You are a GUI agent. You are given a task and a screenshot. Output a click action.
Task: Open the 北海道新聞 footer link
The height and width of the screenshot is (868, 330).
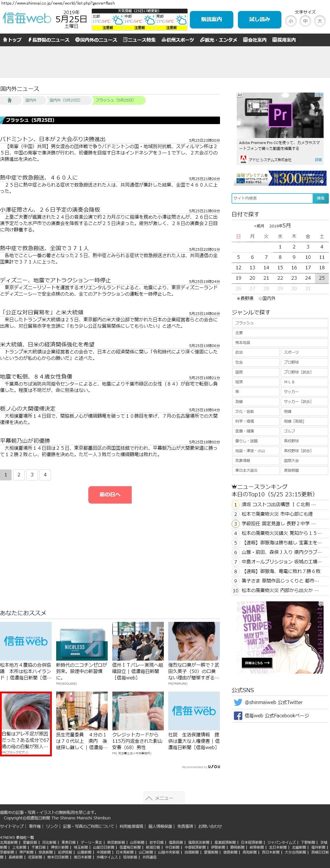pos(9,842)
